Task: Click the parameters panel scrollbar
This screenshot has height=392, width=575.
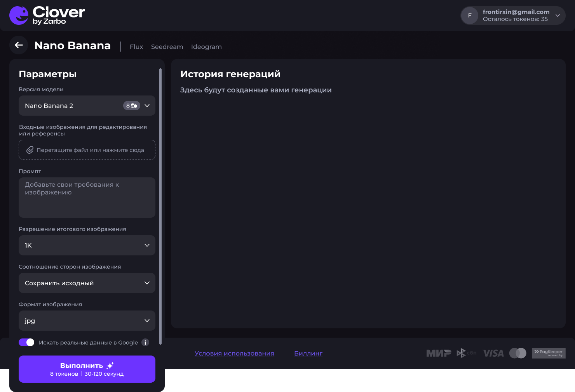Action: [x=160, y=206]
